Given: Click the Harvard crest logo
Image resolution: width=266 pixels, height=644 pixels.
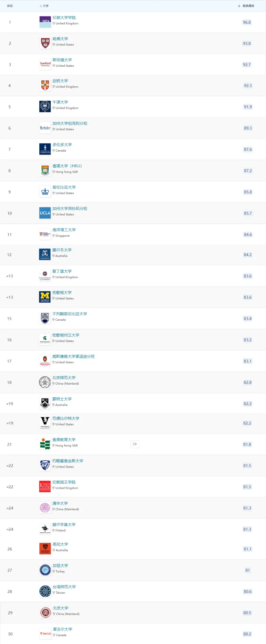Looking at the screenshot, I should point(45,43).
